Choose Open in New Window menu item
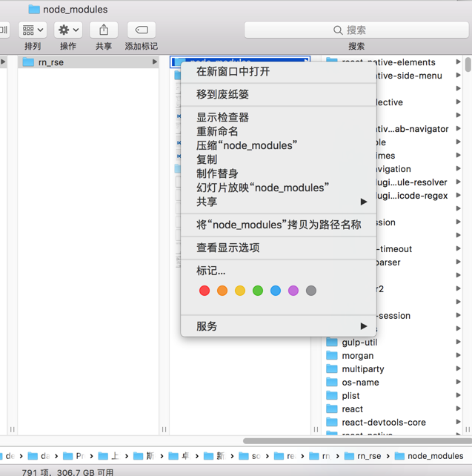 233,71
